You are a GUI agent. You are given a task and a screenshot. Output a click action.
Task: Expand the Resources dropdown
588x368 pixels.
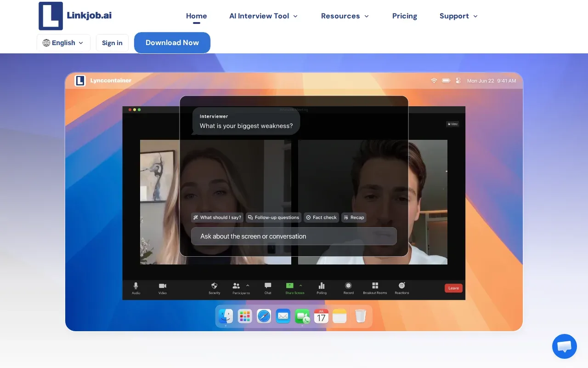click(345, 16)
